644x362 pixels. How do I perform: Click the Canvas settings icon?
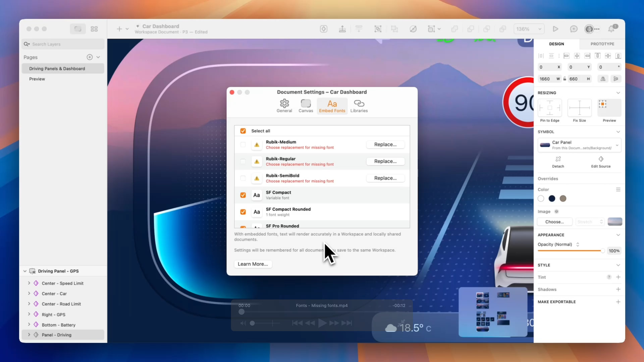(x=306, y=103)
